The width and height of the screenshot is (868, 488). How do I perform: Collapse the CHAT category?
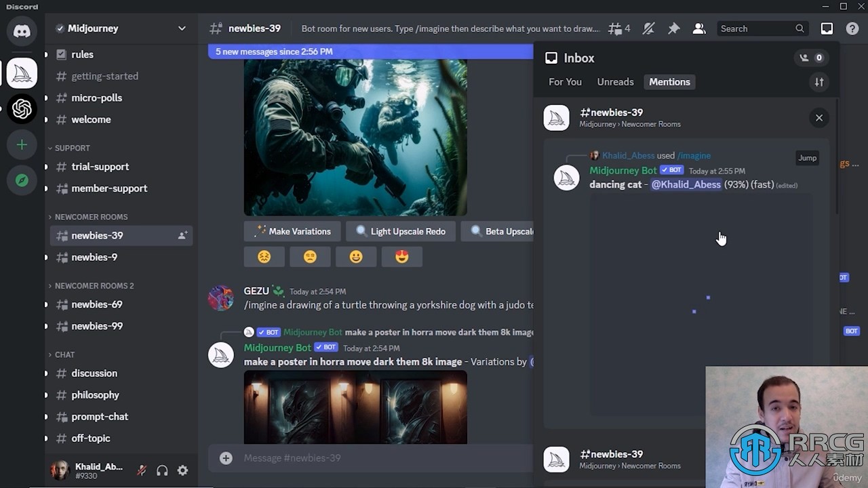[64, 354]
